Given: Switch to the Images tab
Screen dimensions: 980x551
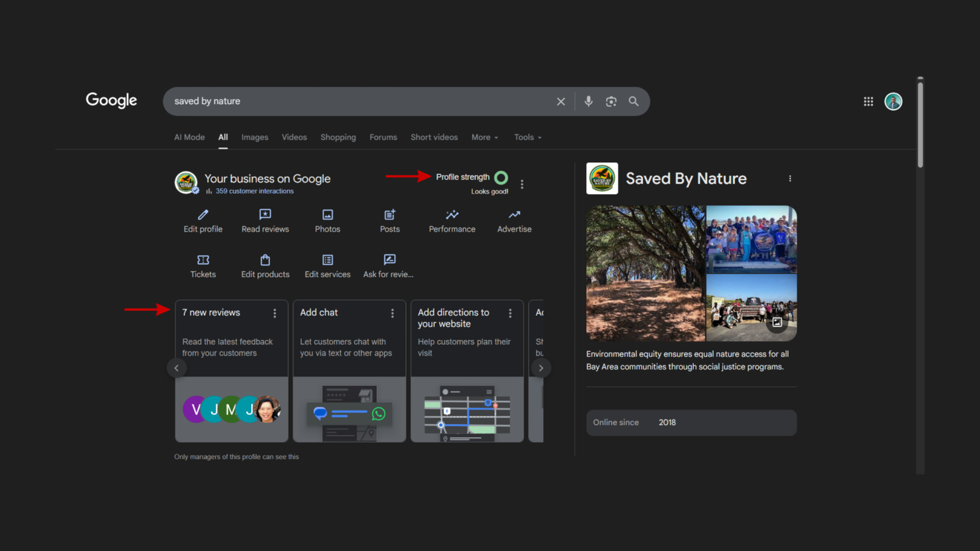Looking at the screenshot, I should pos(255,137).
